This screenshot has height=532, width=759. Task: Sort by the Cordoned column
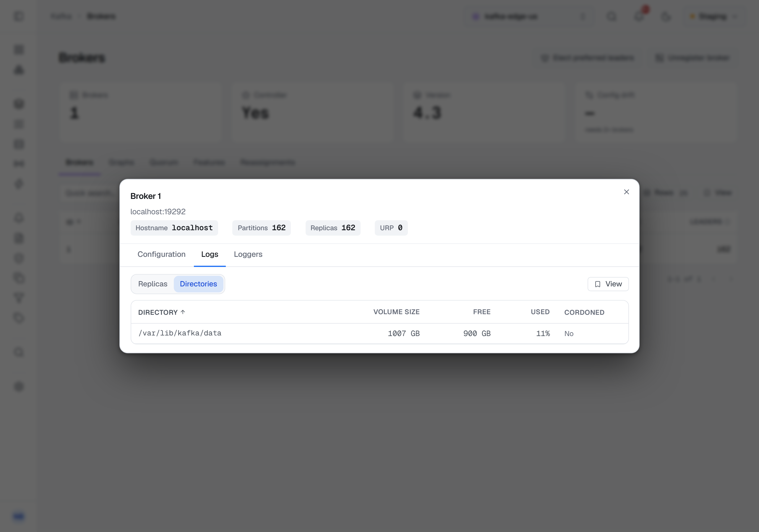click(x=584, y=312)
